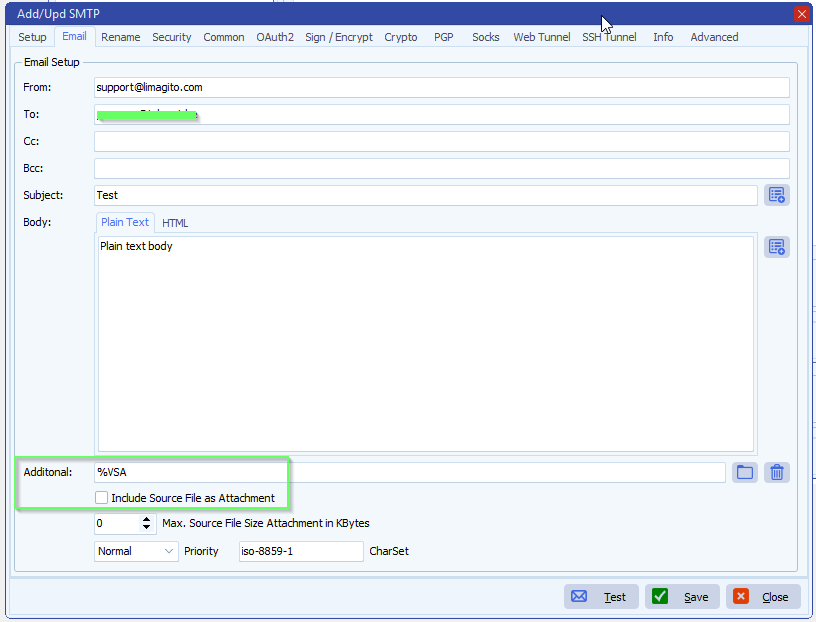Open the SSH Tunnel tab
Screen dimensions: 816x622
point(609,37)
